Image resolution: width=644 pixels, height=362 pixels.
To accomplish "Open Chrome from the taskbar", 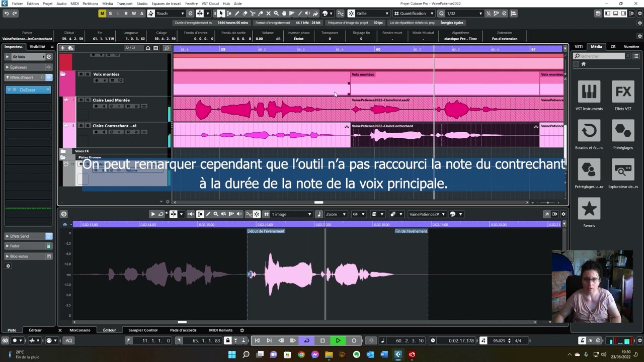I will pos(301,354).
